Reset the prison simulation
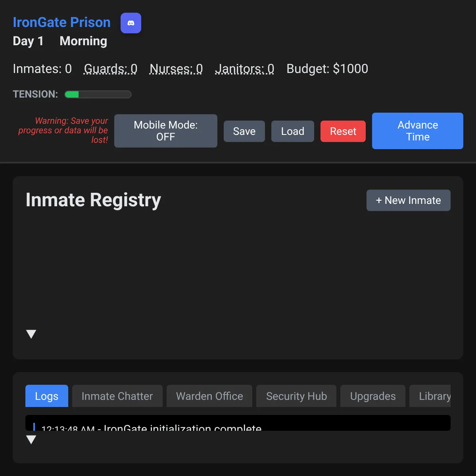 [343, 131]
